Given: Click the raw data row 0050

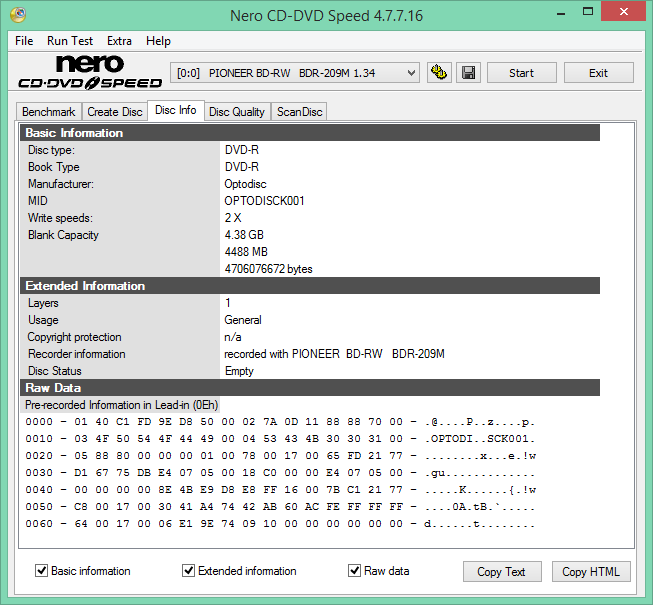Looking at the screenshot, I should (280, 507).
